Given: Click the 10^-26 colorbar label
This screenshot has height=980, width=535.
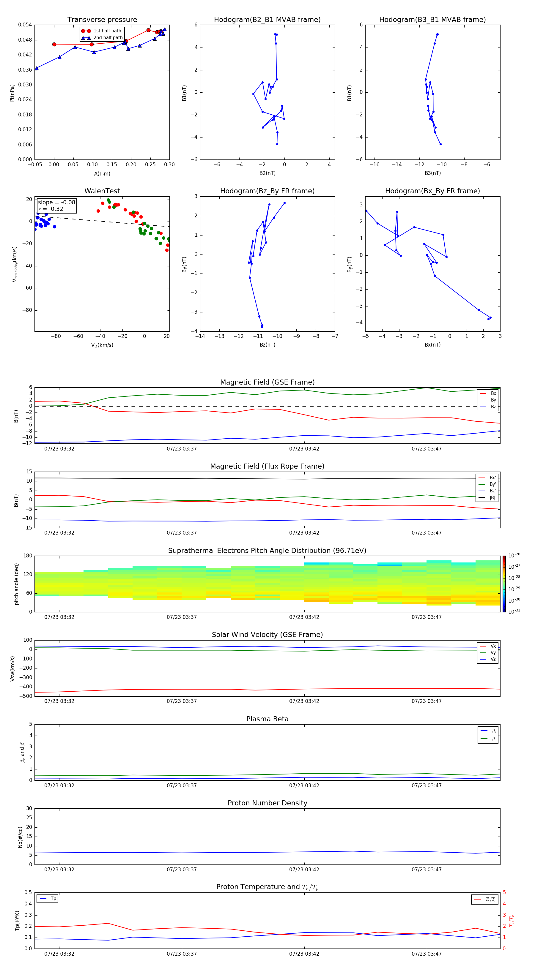Looking at the screenshot, I should click(x=514, y=555).
